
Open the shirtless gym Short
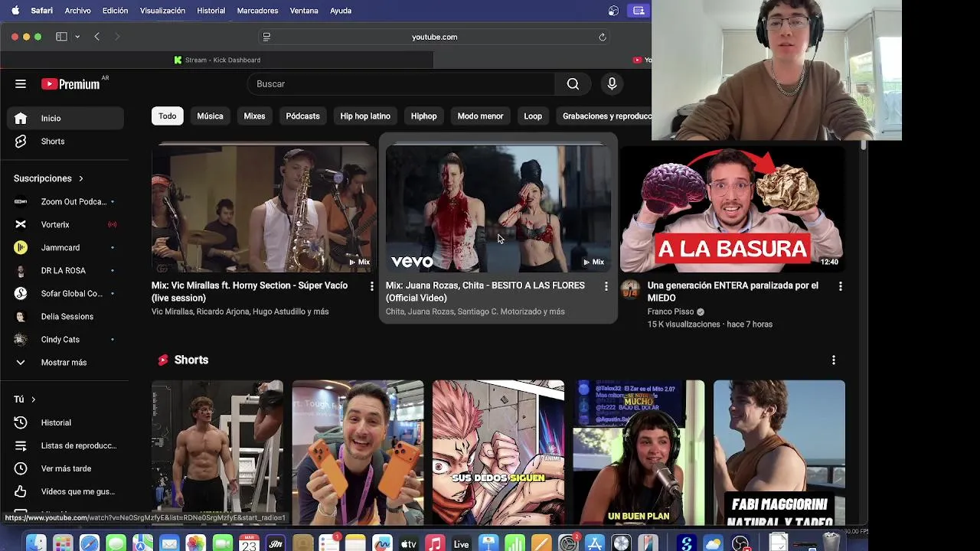217,452
